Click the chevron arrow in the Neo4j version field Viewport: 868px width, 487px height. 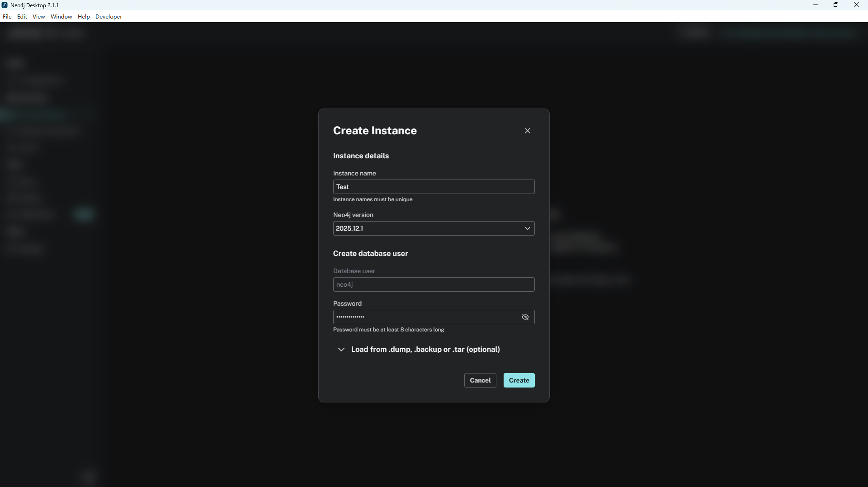click(x=527, y=228)
